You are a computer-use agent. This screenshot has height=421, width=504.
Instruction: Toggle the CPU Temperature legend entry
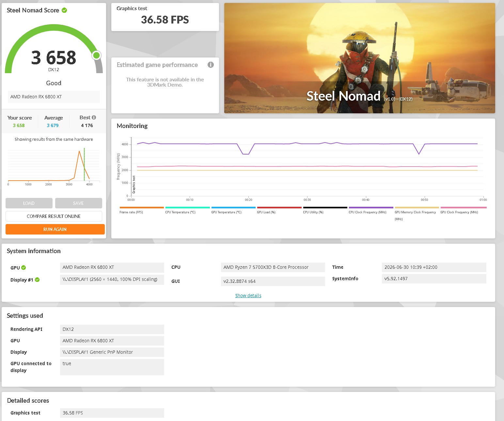click(x=187, y=210)
